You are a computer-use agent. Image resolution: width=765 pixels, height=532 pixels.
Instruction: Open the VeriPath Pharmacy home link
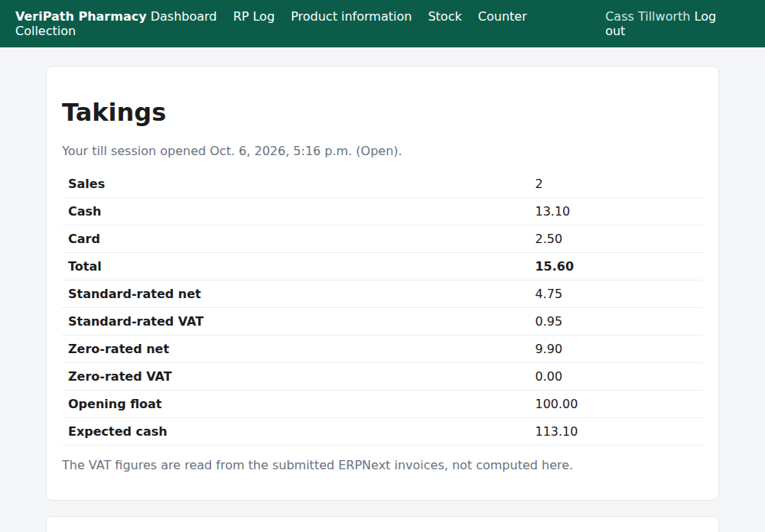pos(81,16)
